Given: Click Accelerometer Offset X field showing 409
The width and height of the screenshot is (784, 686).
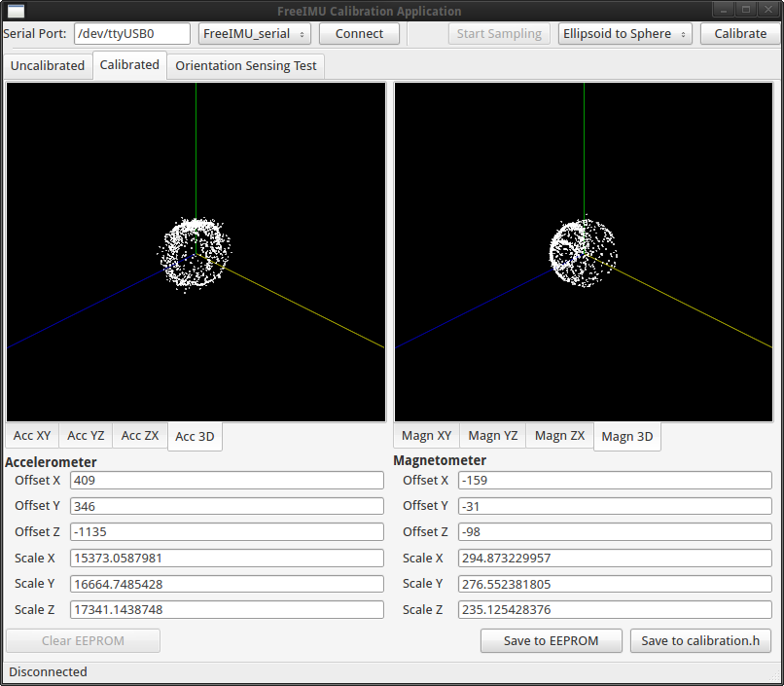Looking at the screenshot, I should click(227, 480).
